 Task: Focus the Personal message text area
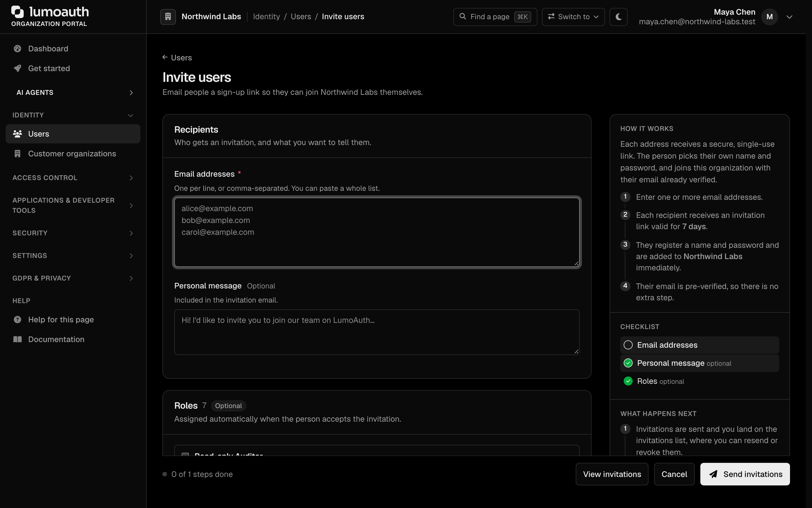(376, 332)
